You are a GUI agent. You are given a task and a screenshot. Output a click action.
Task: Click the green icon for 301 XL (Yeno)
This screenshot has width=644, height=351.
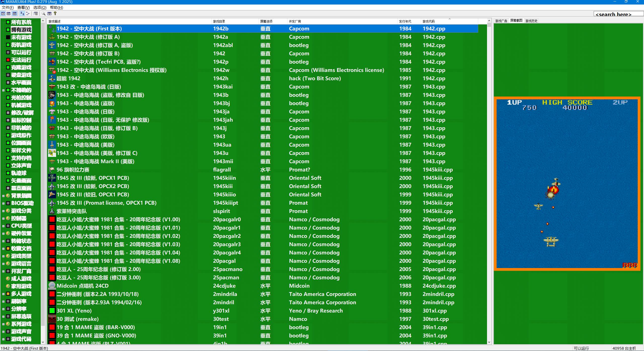tap(52, 311)
